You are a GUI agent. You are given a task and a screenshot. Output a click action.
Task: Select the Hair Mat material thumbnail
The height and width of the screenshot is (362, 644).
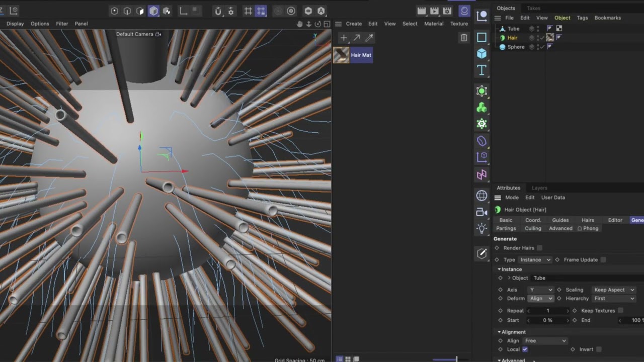click(341, 55)
